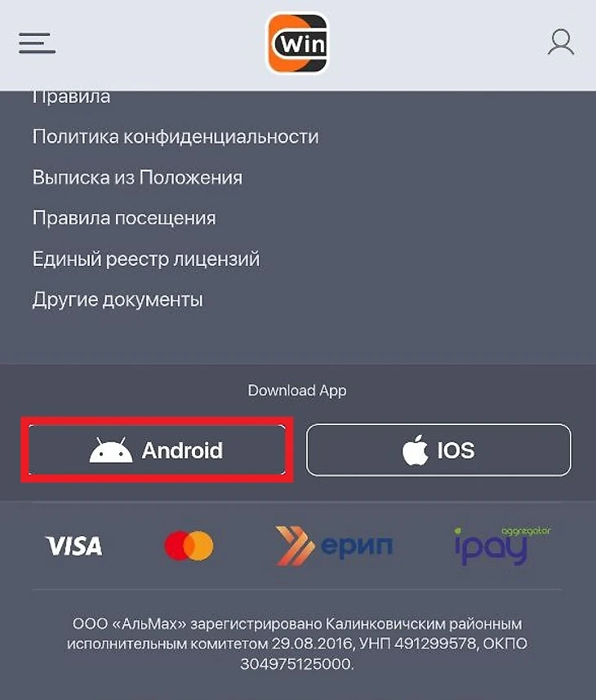Viewport: 596px width, 700px height.
Task: Open Правила посещения link
Action: pyautogui.click(x=124, y=219)
